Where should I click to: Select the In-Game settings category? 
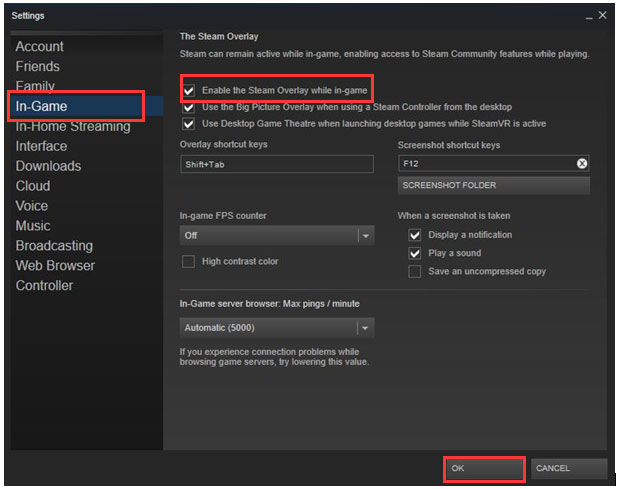(87, 106)
